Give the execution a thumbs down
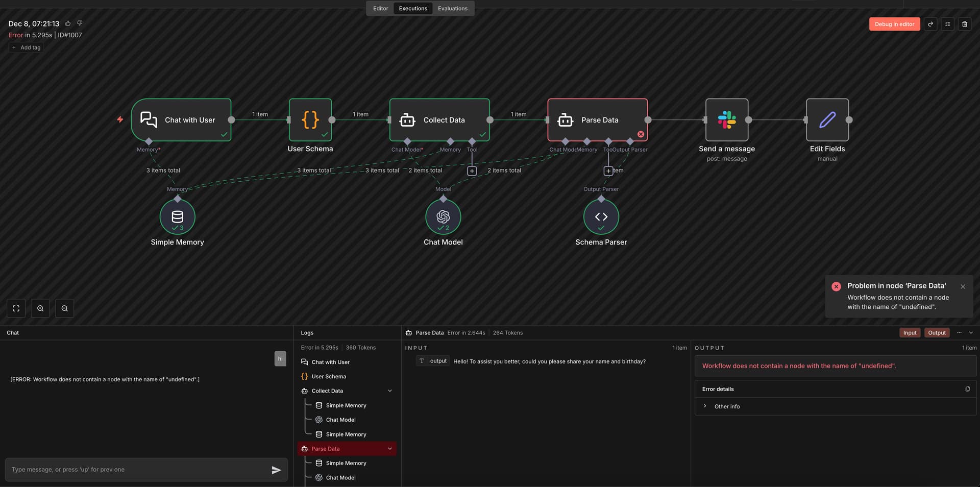980x487 pixels. pyautogui.click(x=80, y=23)
